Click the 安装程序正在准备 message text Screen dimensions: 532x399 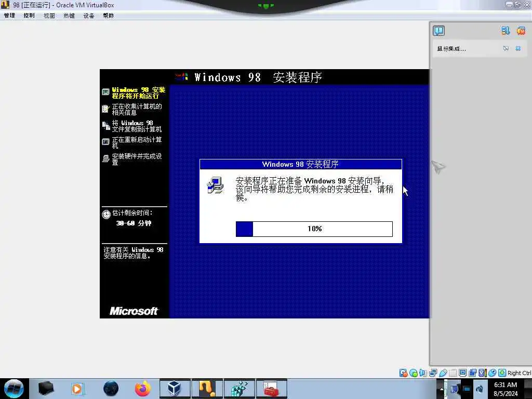[x=314, y=189]
